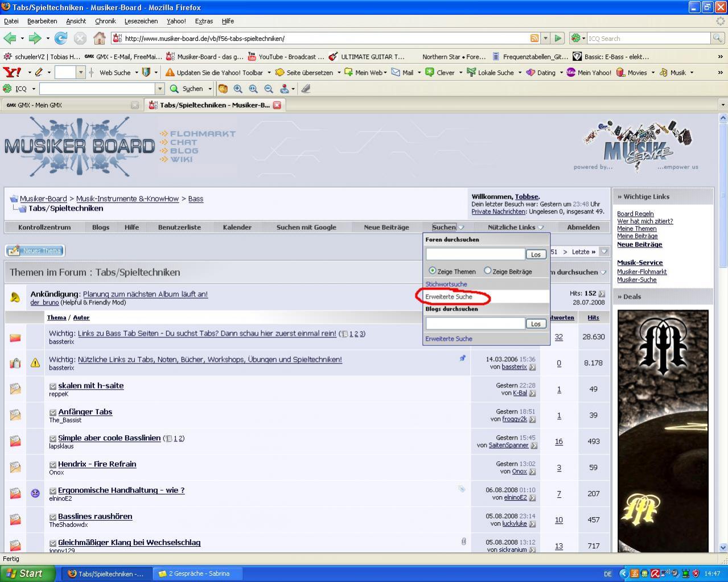Screen dimensions: 728x582
Task: Open the list-all-tabs dropdown arrow
Action: pos(723,105)
